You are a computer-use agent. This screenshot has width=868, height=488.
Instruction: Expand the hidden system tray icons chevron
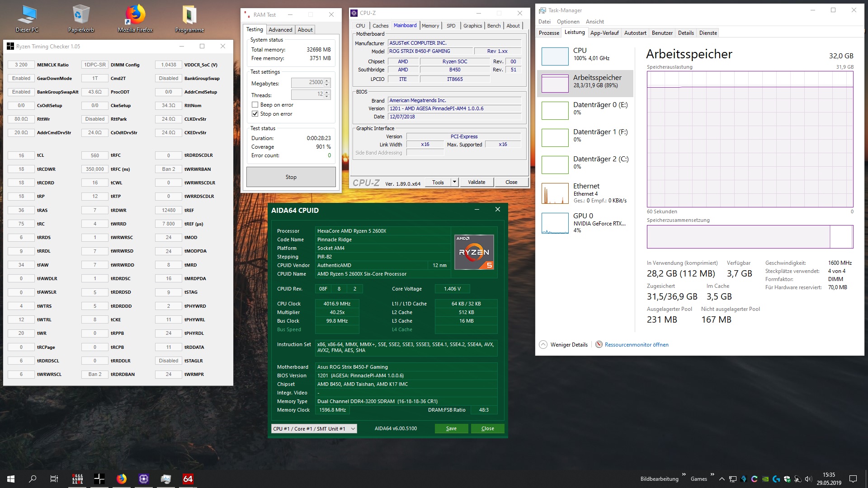[x=722, y=479]
